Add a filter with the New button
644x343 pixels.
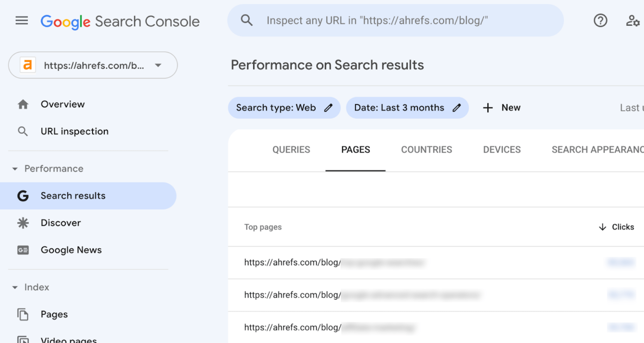coord(502,107)
